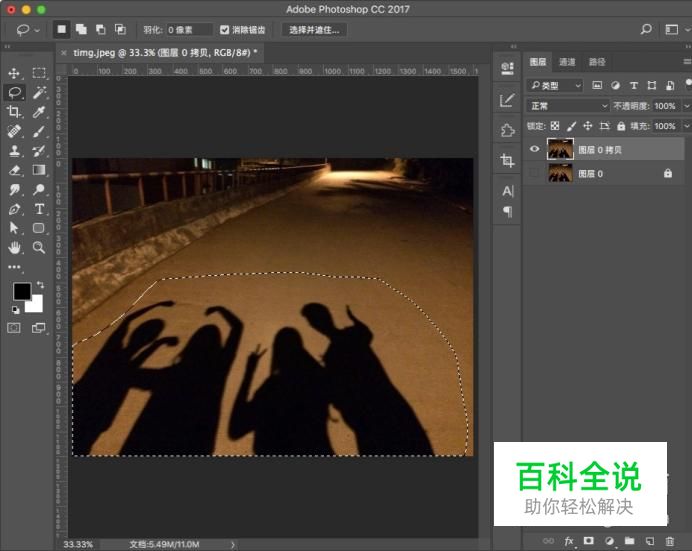Open the workspace switcher icon
This screenshot has height=551, width=692.
click(671, 30)
